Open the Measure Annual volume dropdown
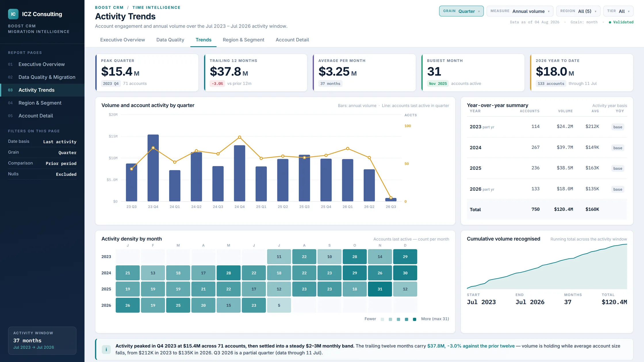 [520, 11]
